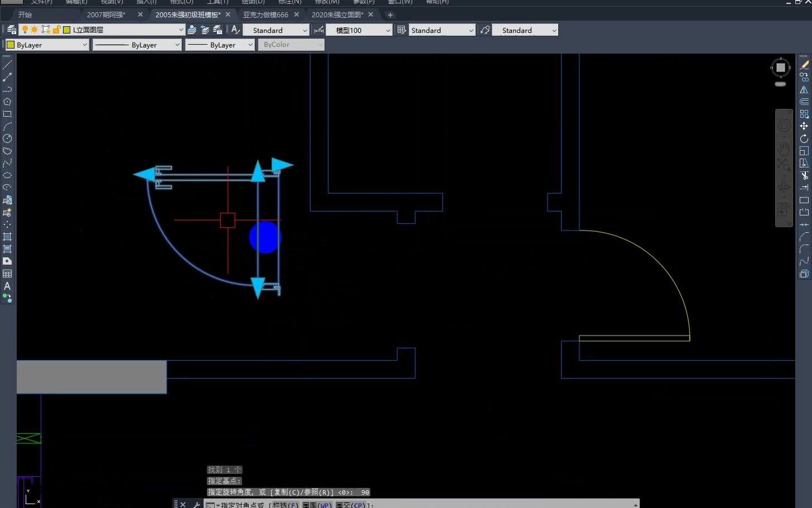The height and width of the screenshot is (508, 812).
Task: Select the Line tool
Action: coord(7,65)
